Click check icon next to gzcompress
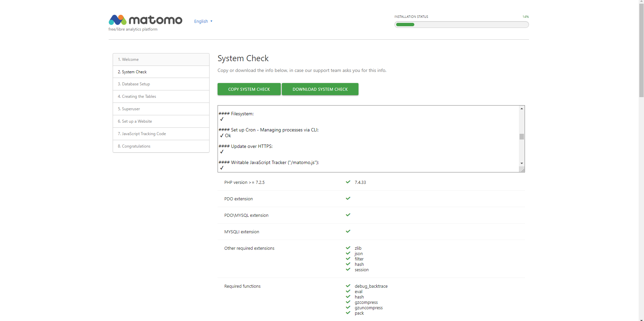 (348, 302)
